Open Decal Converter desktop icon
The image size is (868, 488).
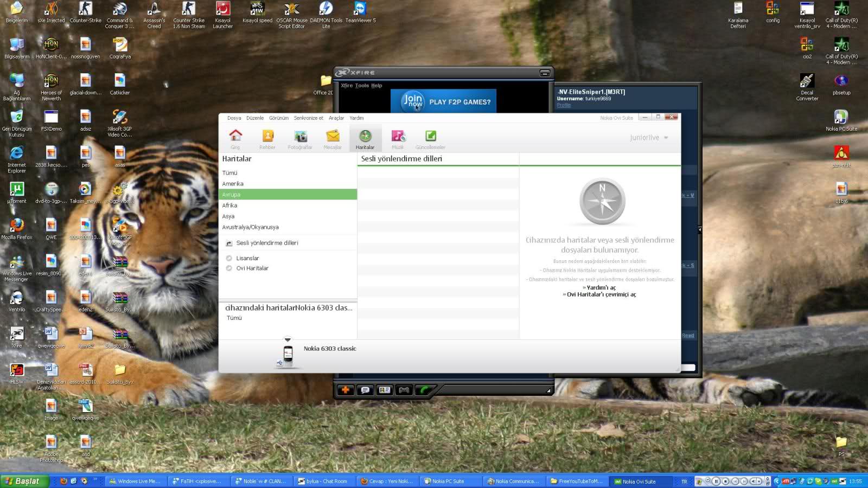807,87
